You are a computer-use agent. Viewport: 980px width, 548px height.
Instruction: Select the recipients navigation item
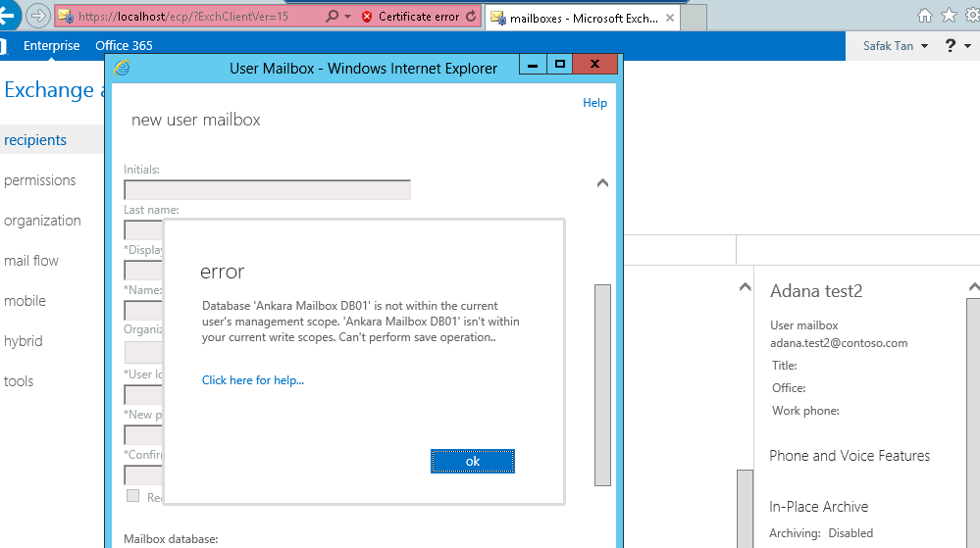[x=35, y=140]
